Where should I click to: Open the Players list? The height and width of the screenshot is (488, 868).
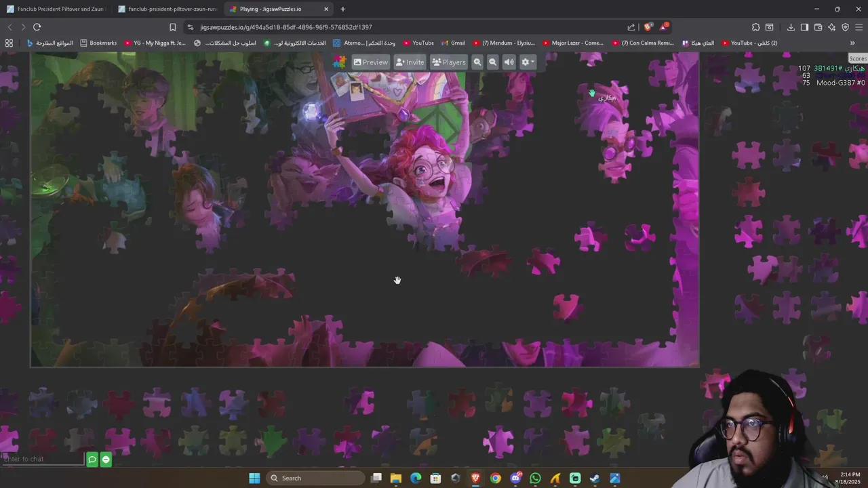point(449,62)
